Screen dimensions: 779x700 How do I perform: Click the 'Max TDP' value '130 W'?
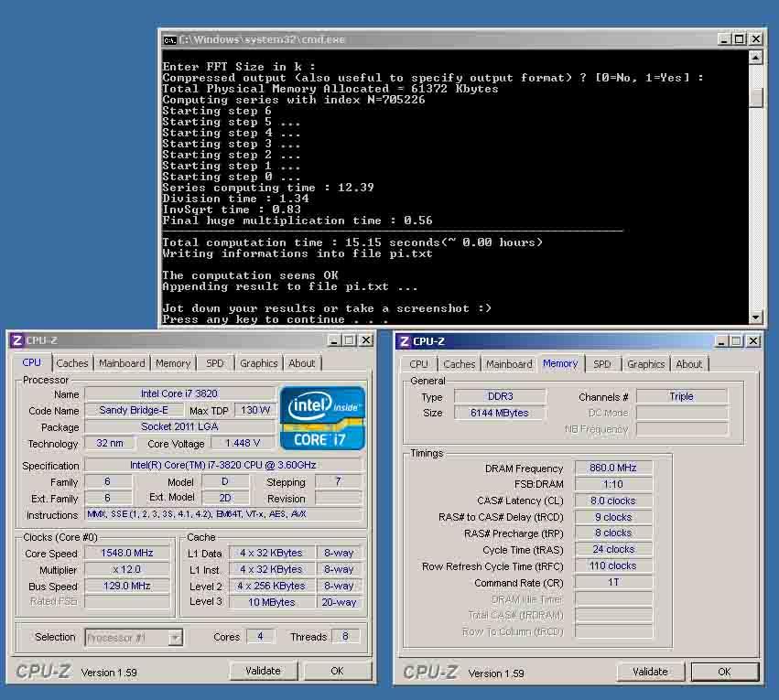point(254,410)
